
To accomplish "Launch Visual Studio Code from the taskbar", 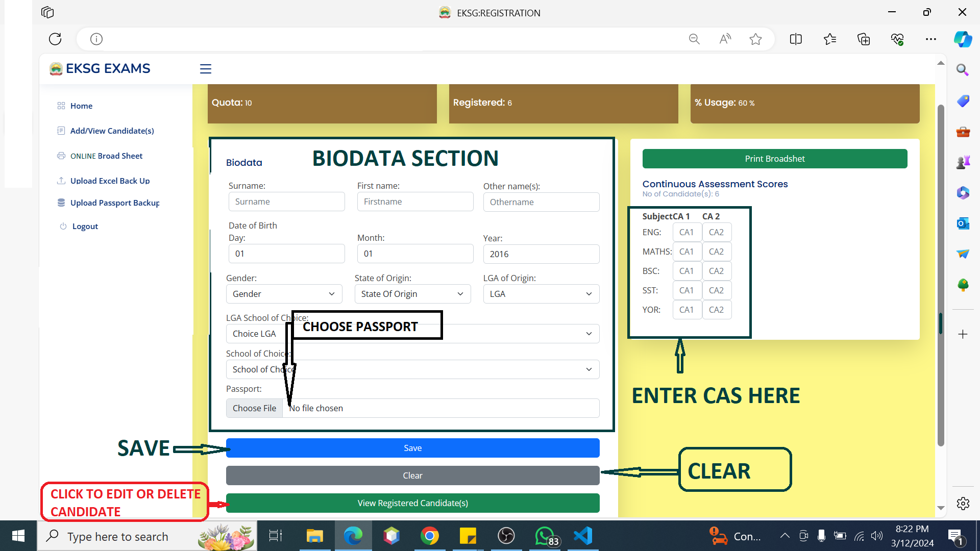I will click(583, 536).
